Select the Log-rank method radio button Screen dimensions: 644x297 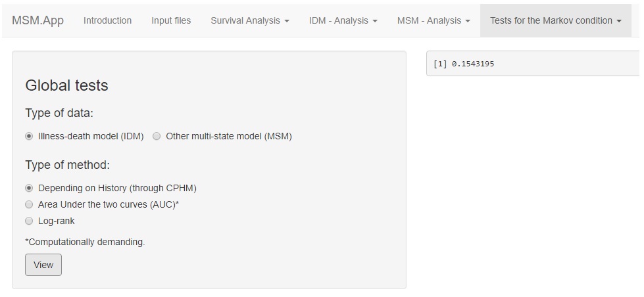click(x=29, y=221)
